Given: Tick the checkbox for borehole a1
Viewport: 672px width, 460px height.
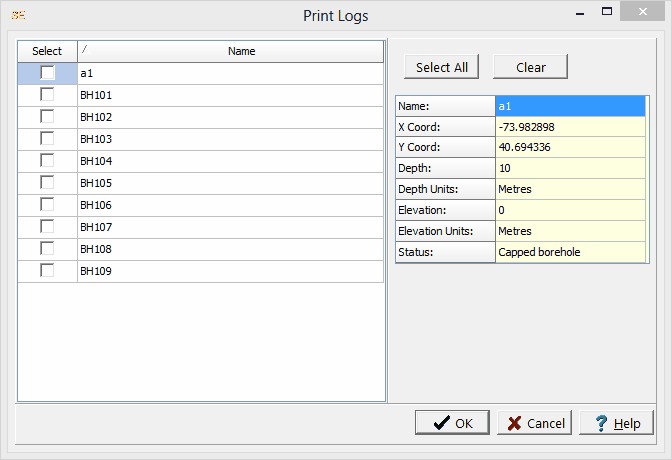Looking at the screenshot, I should 47,73.
